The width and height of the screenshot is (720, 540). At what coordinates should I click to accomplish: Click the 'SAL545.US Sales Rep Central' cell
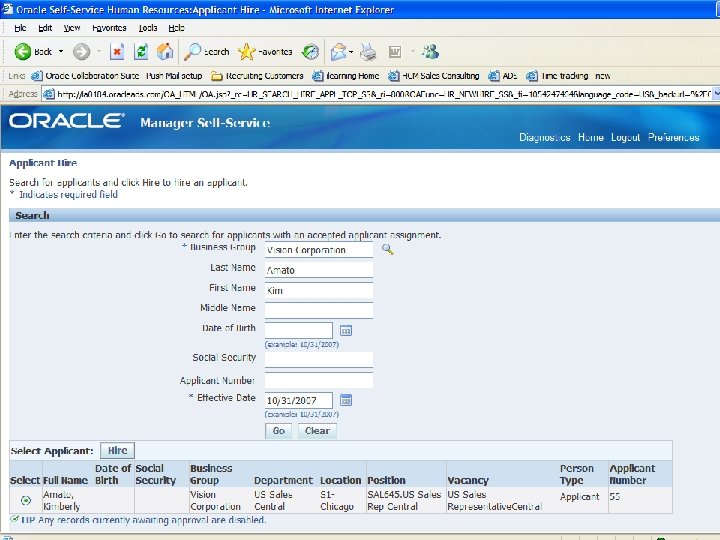[404, 501]
